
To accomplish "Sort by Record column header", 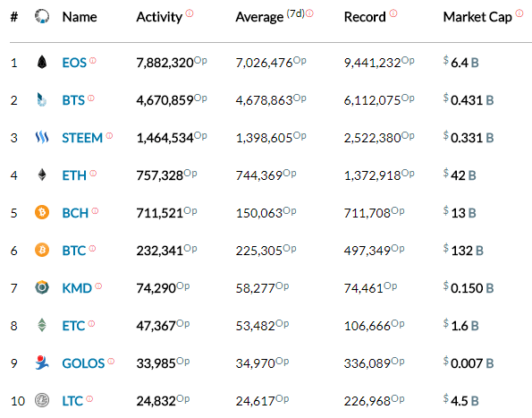I will click(365, 17).
